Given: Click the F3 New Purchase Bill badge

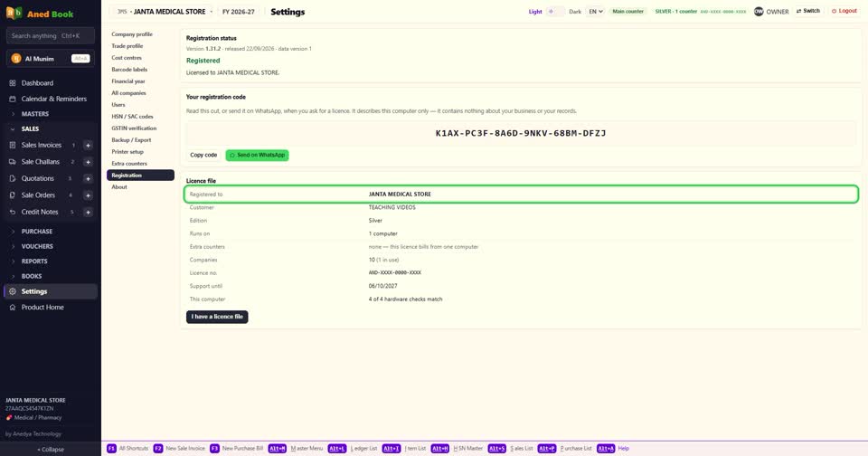Looking at the screenshot, I should (215, 448).
